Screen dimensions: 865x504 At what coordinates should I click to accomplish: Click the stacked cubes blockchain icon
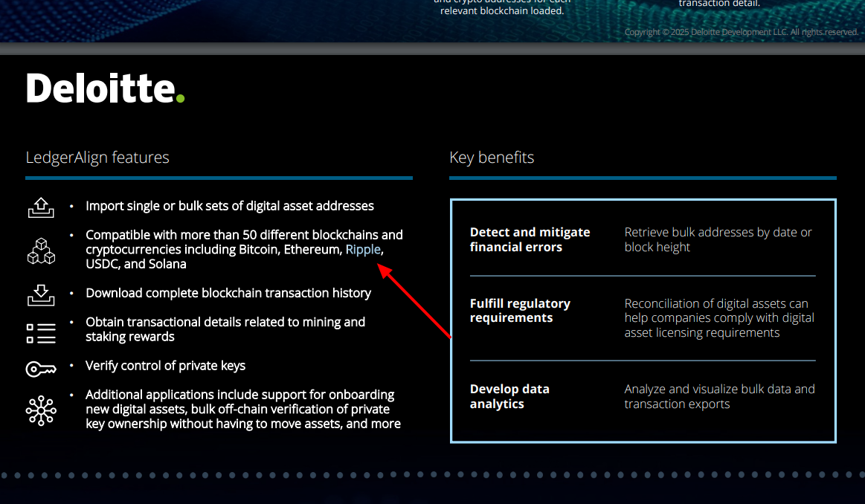(41, 251)
